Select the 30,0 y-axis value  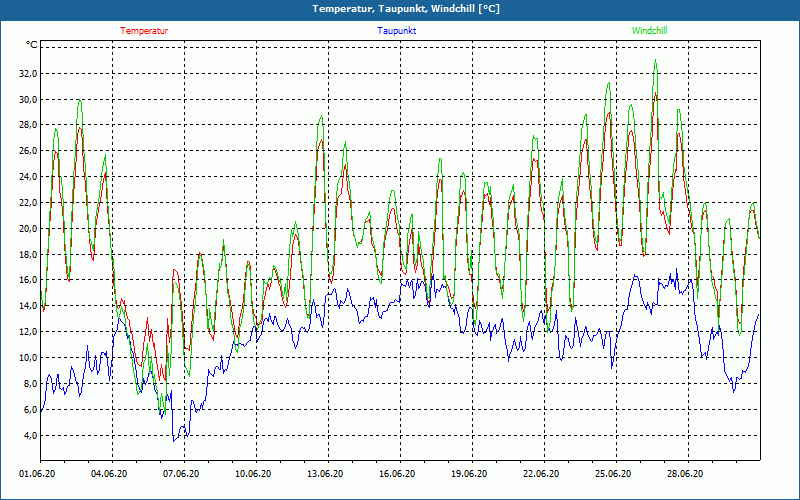(x=28, y=99)
